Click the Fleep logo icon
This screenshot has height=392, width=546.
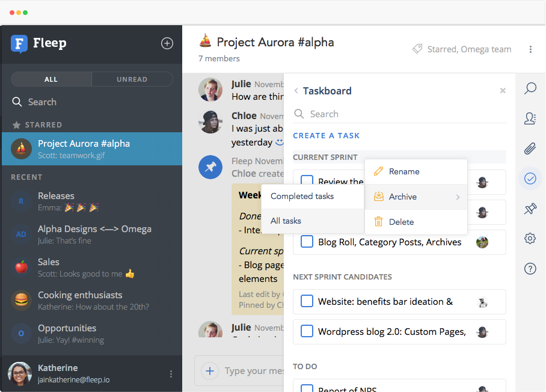tap(19, 44)
